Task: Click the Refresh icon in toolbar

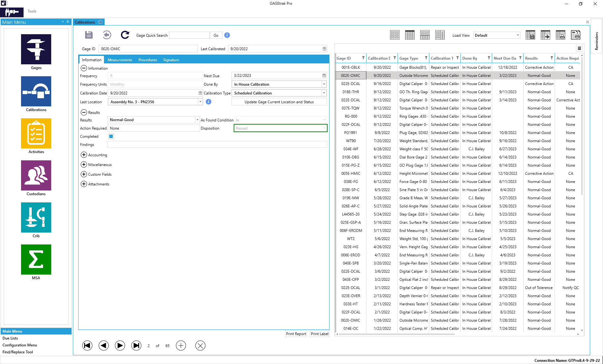Action: [125, 35]
